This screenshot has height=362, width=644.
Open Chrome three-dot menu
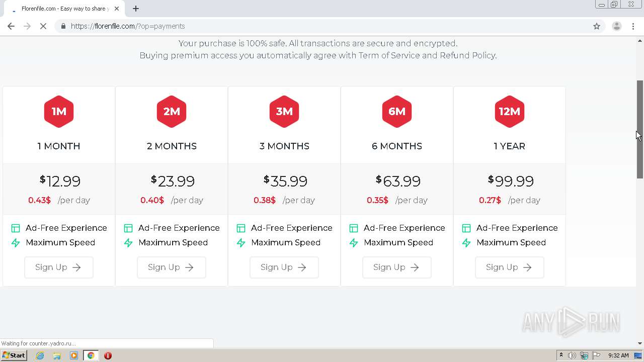coord(633,26)
